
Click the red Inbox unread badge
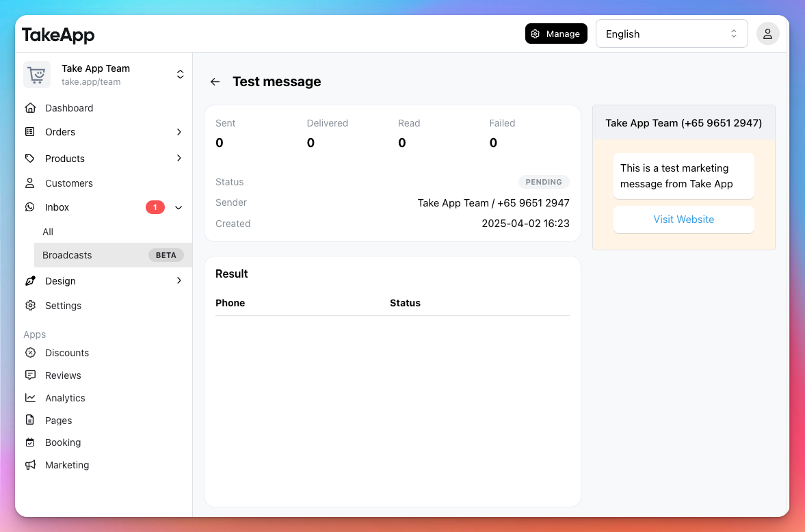pyautogui.click(x=155, y=207)
